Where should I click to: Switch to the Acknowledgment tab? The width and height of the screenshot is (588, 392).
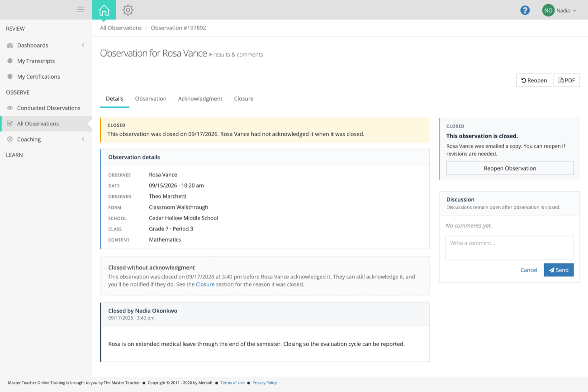pyautogui.click(x=200, y=99)
